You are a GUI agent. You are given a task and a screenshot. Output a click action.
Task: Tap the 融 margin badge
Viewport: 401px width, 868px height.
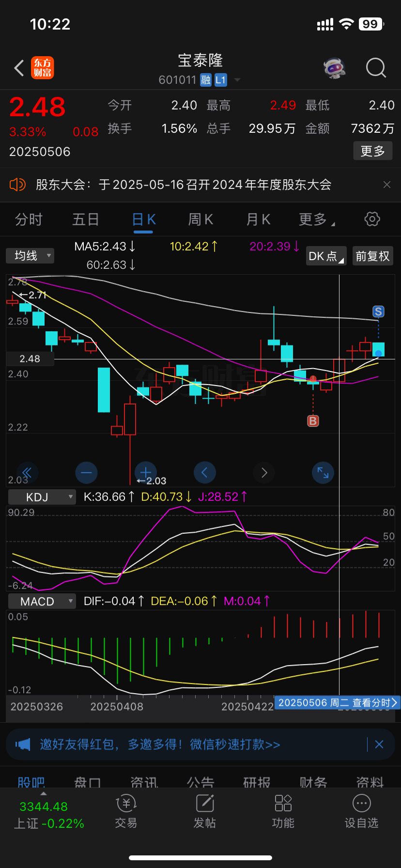[206, 80]
